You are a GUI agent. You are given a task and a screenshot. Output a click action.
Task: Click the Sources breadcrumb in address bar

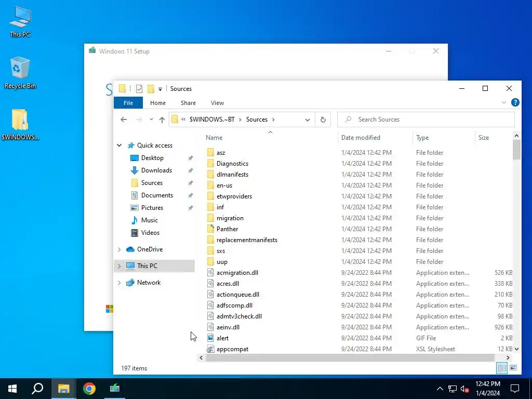[x=257, y=119]
